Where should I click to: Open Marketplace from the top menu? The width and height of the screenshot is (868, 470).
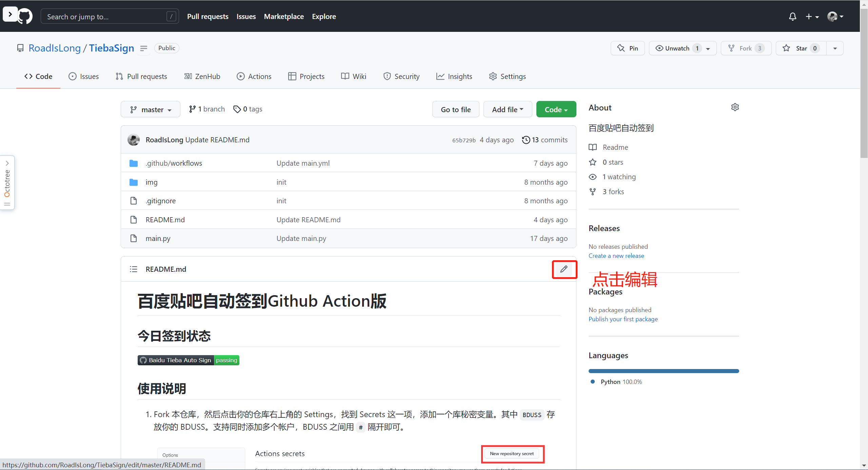click(x=284, y=16)
